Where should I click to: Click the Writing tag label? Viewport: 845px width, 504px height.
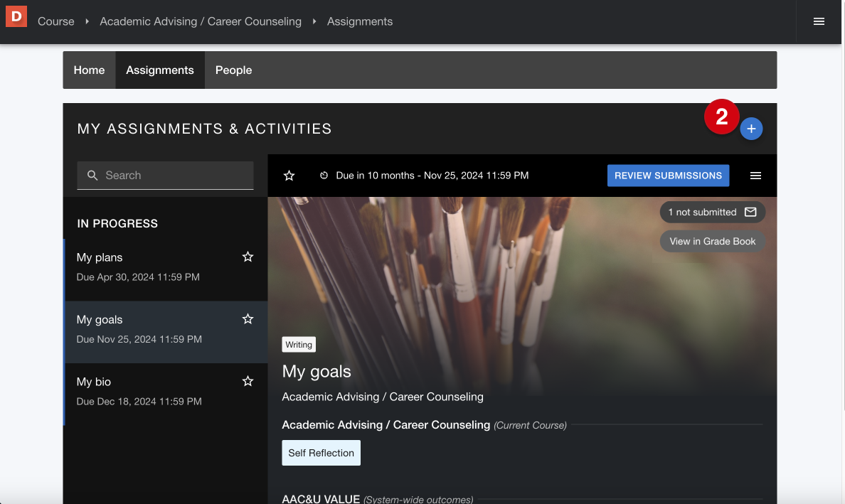click(x=299, y=345)
